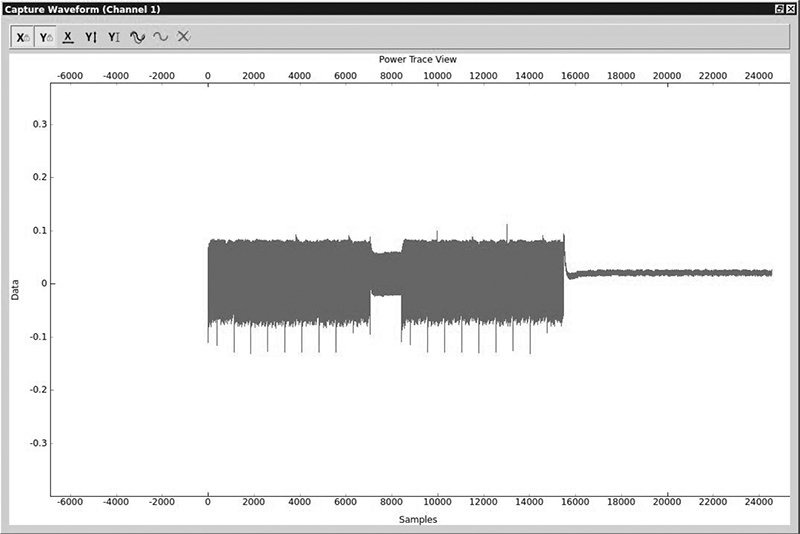Click the light sine wave icon
The width and height of the screenshot is (800, 534).
pos(160,37)
